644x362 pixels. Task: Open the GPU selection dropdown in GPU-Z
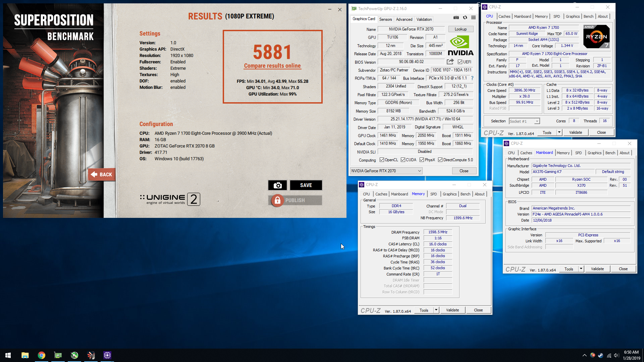[386, 171]
